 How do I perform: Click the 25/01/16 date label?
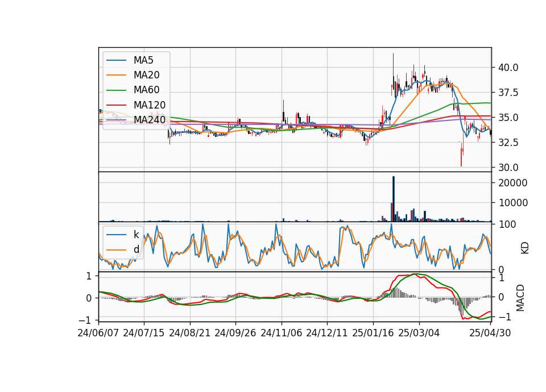tap(373, 333)
